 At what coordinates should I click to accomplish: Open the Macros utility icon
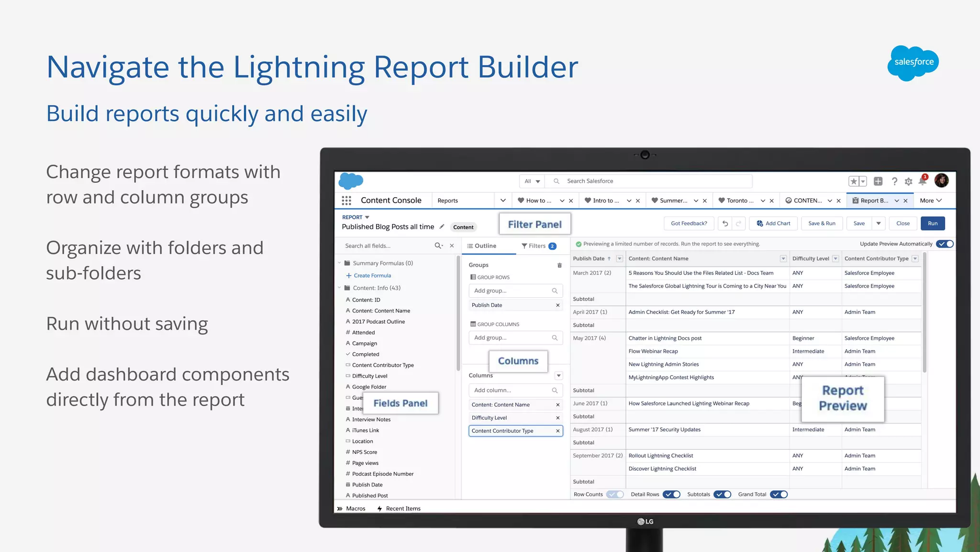(x=340, y=509)
